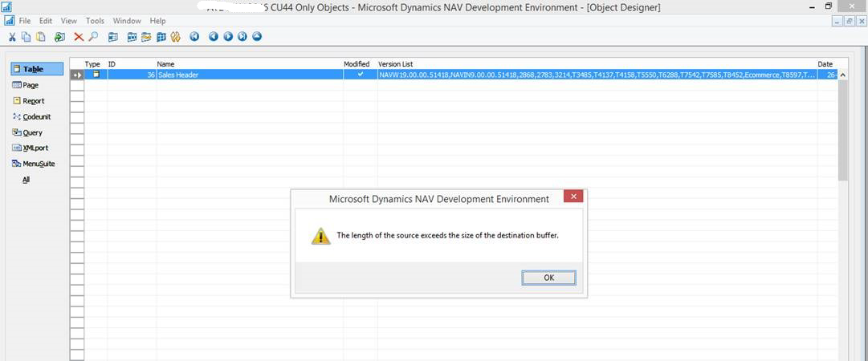Viewport: 868px width, 361px height.
Task: Click the yellow warning triangle icon
Action: click(320, 236)
